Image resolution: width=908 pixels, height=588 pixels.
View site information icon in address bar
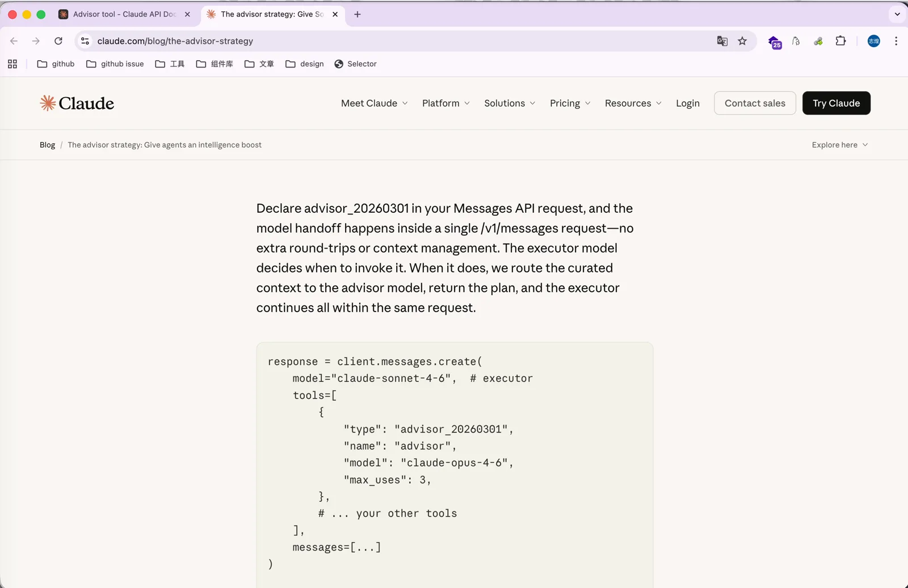coord(85,41)
